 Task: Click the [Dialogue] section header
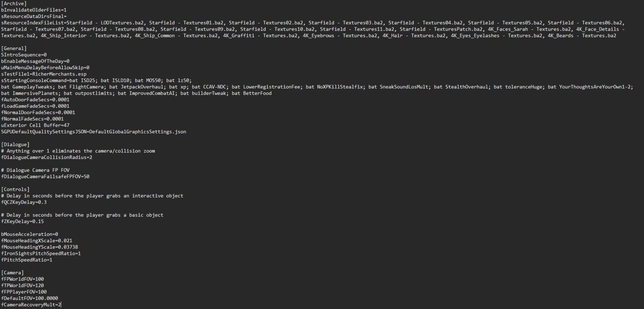coord(15,145)
